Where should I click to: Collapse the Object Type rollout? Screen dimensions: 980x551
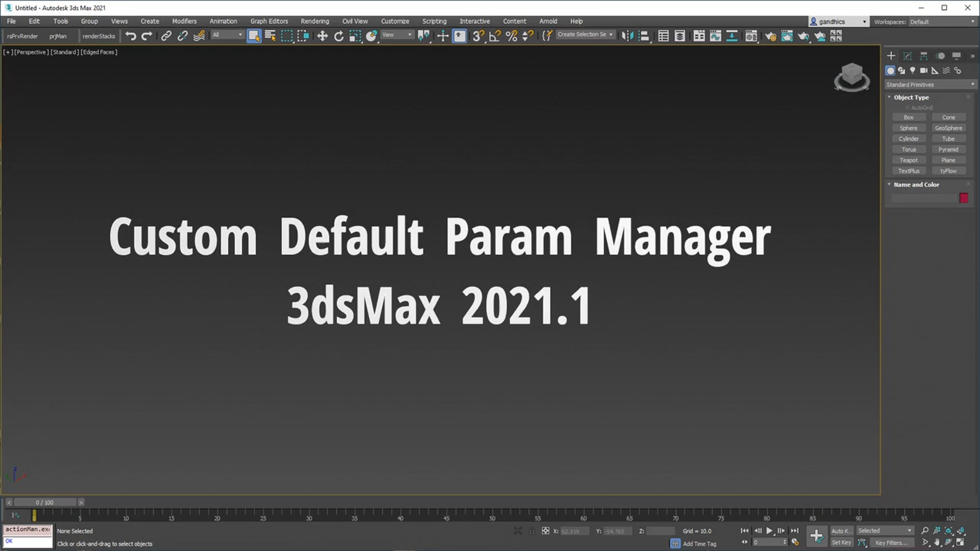point(911,97)
